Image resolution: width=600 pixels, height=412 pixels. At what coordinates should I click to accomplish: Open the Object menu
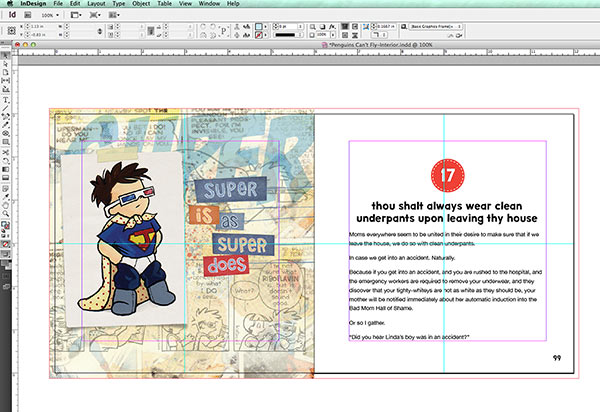141,3
